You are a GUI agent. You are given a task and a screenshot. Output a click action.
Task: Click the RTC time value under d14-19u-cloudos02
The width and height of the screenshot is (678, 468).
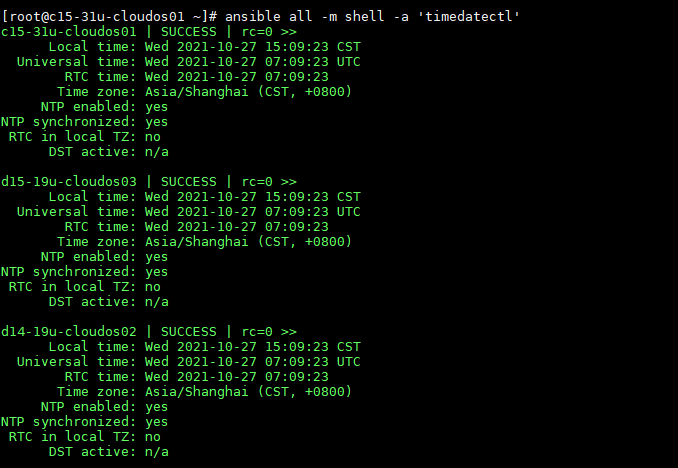(x=236, y=377)
